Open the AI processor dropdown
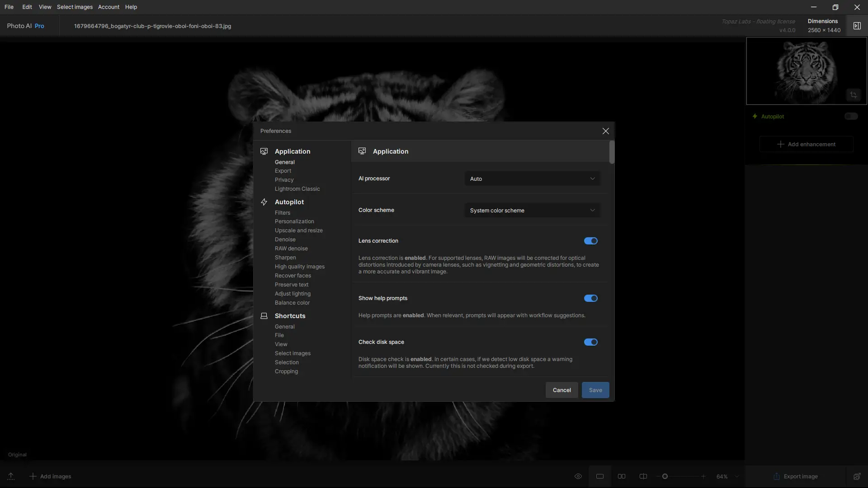The height and width of the screenshot is (488, 868). [532, 178]
